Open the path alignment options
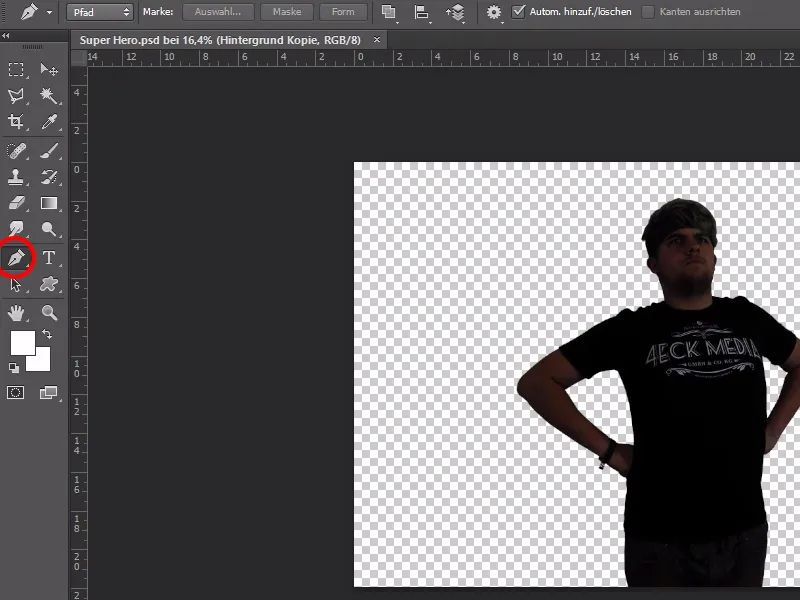The height and width of the screenshot is (600, 800). (x=421, y=12)
